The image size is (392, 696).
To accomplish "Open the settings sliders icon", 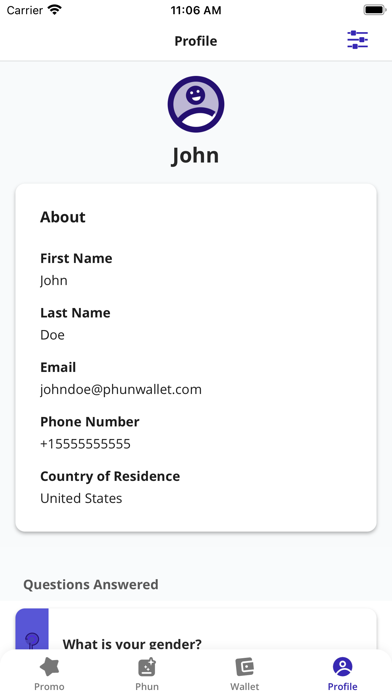I will tap(357, 40).
